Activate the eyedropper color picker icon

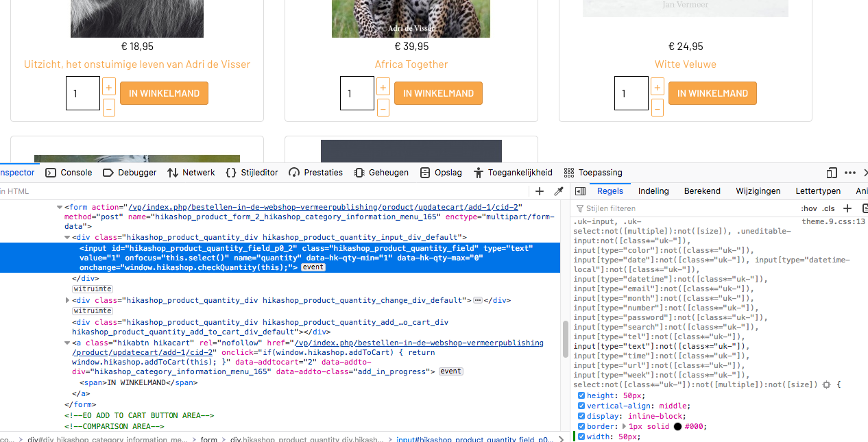[x=559, y=191]
